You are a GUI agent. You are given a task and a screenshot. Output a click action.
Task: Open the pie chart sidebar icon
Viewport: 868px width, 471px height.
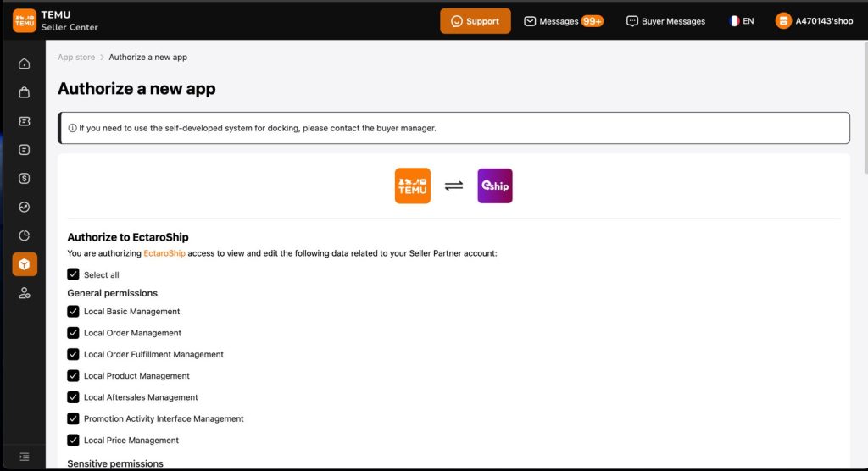[24, 235]
